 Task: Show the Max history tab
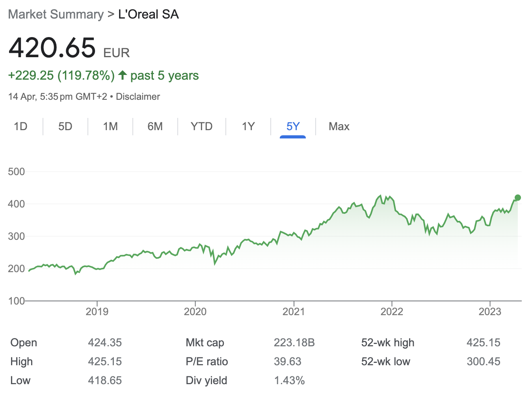339,127
